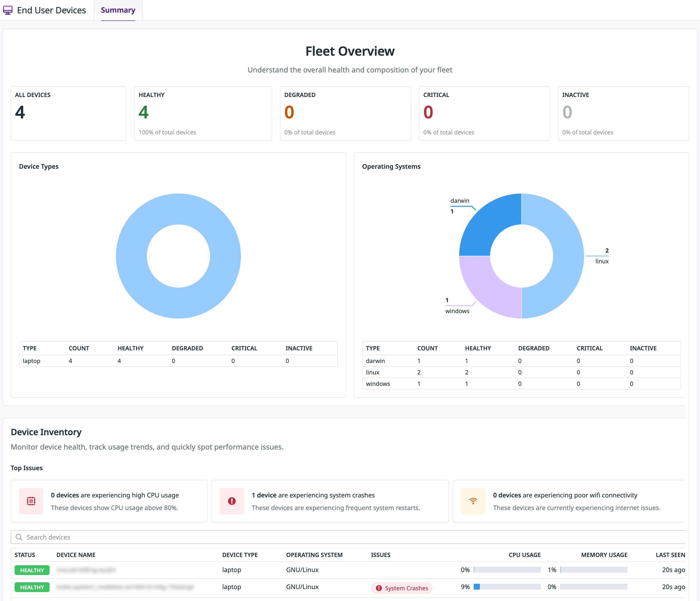This screenshot has height=601, width=700.
Task: Click the high CPU usage chip icon
Action: [x=31, y=501]
